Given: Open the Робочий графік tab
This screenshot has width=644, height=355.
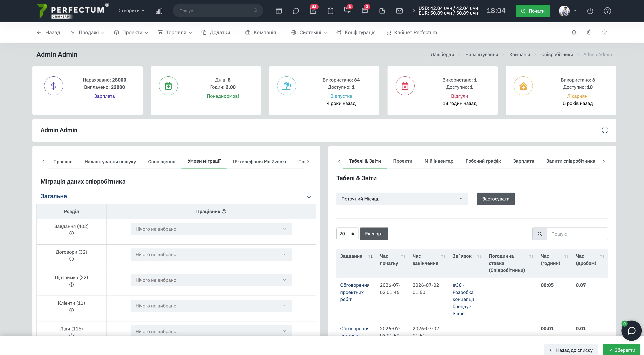Looking at the screenshot, I should tap(483, 161).
